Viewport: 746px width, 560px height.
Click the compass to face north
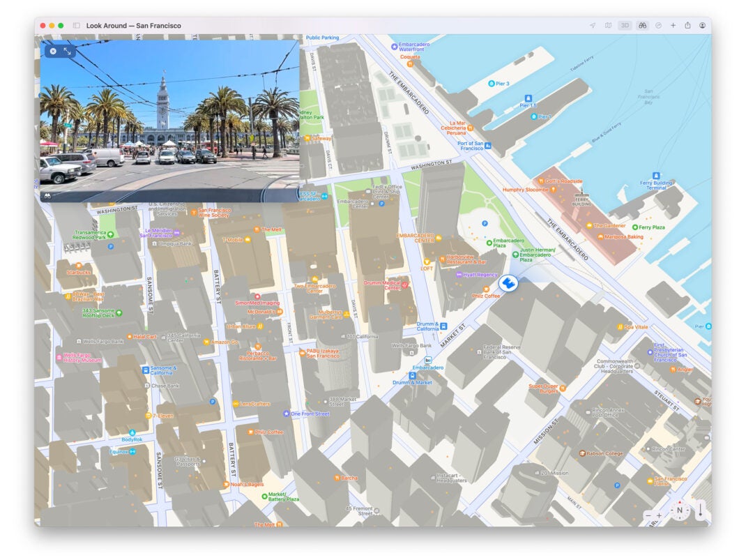click(679, 510)
